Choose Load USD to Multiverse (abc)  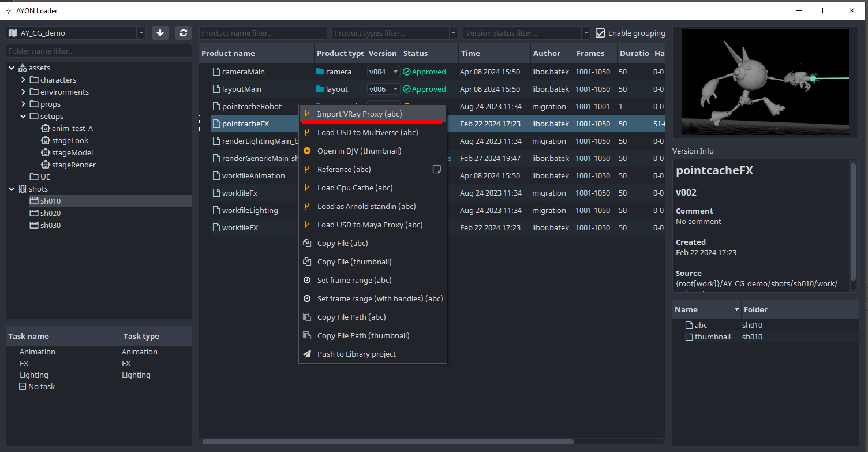[x=373, y=132]
